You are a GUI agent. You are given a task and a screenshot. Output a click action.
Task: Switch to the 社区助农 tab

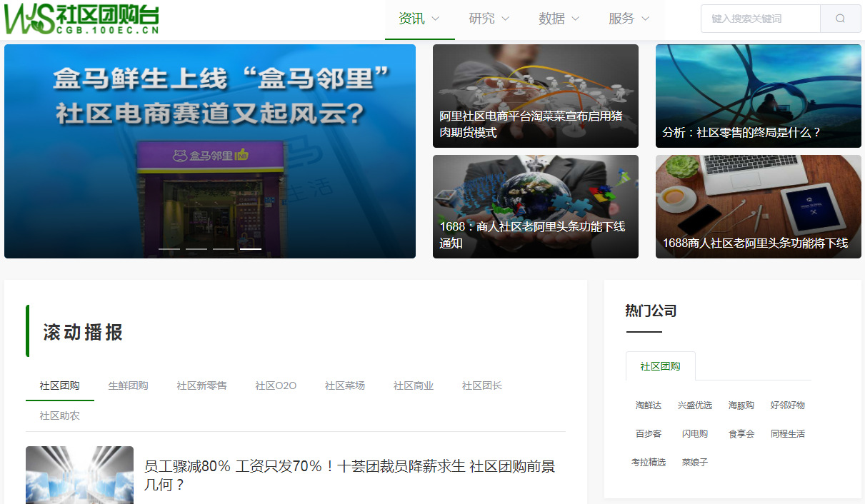point(60,415)
